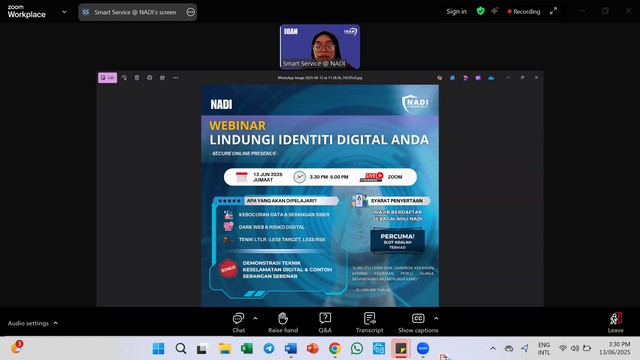Open taskbar clock showing 3:30 PM
This screenshot has height=360, width=640.
[x=615, y=348]
